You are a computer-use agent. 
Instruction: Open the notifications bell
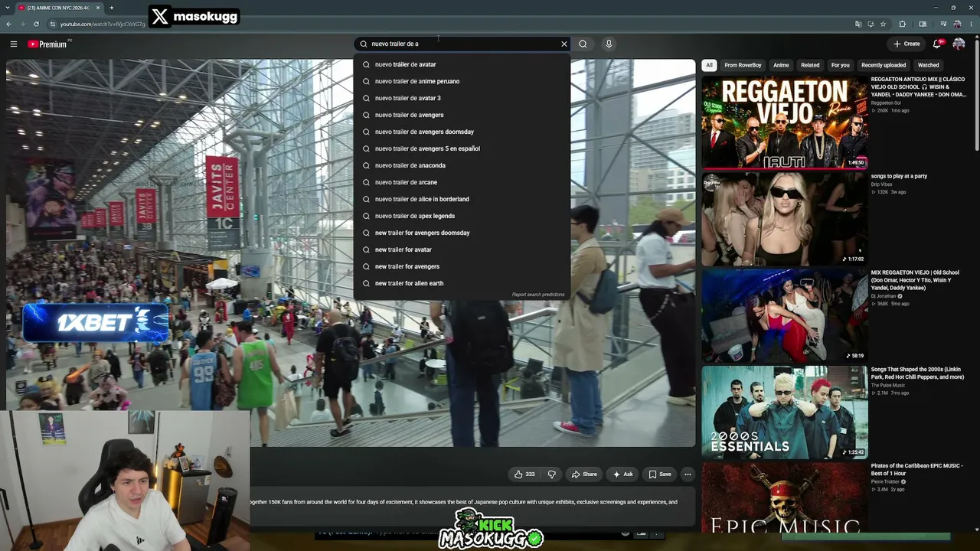pyautogui.click(x=937, y=44)
